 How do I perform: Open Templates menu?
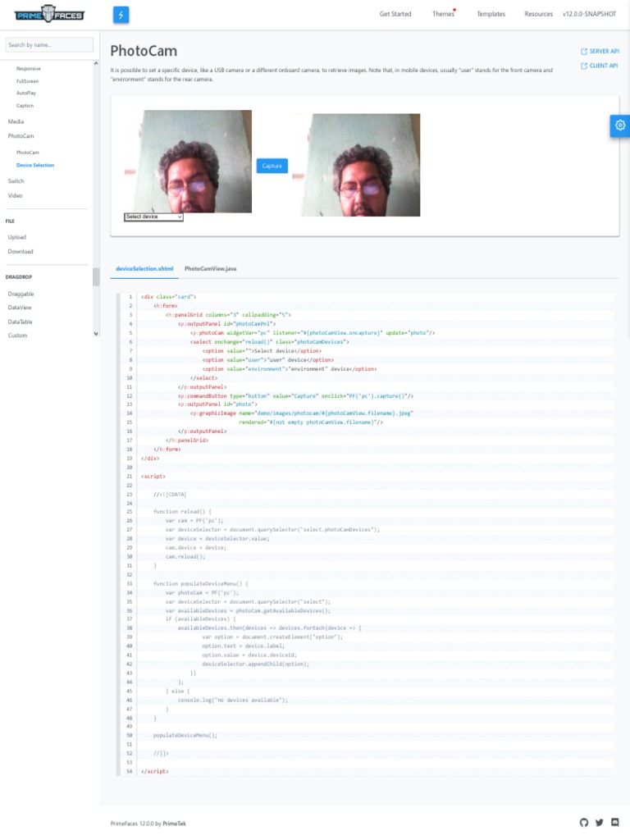(491, 14)
